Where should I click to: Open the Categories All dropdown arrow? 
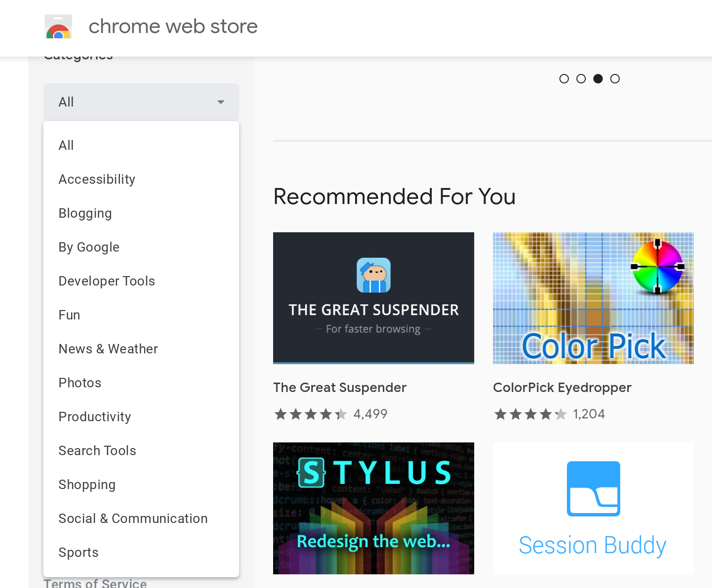click(220, 102)
